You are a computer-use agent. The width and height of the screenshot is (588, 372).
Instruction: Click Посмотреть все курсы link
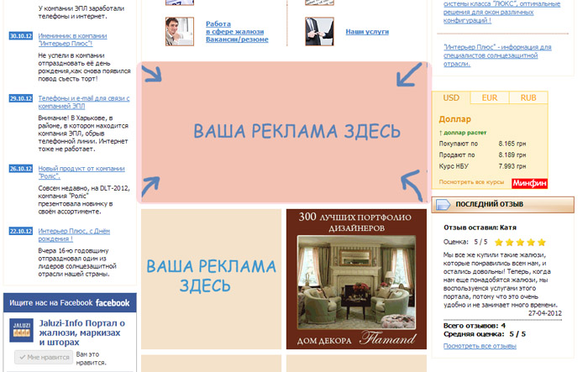472,181
